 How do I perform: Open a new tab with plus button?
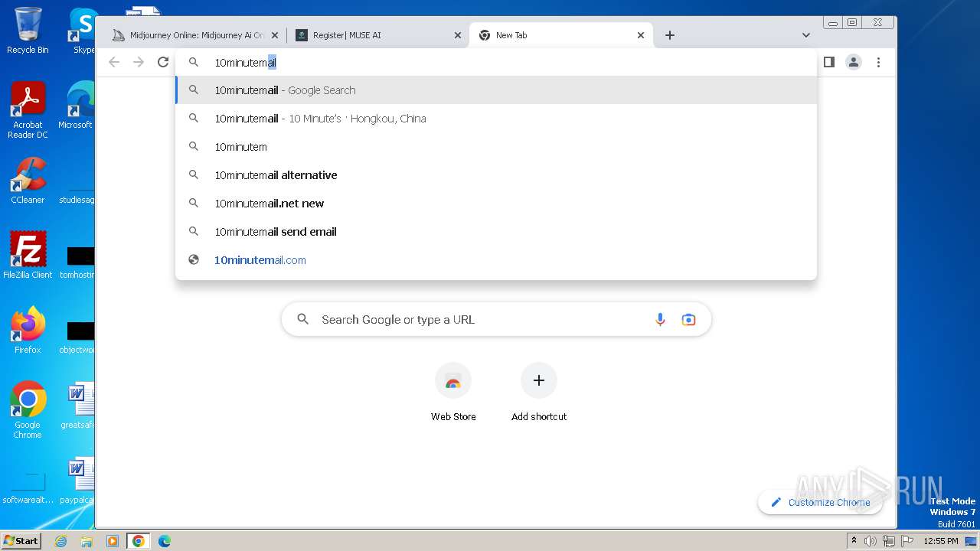click(670, 35)
